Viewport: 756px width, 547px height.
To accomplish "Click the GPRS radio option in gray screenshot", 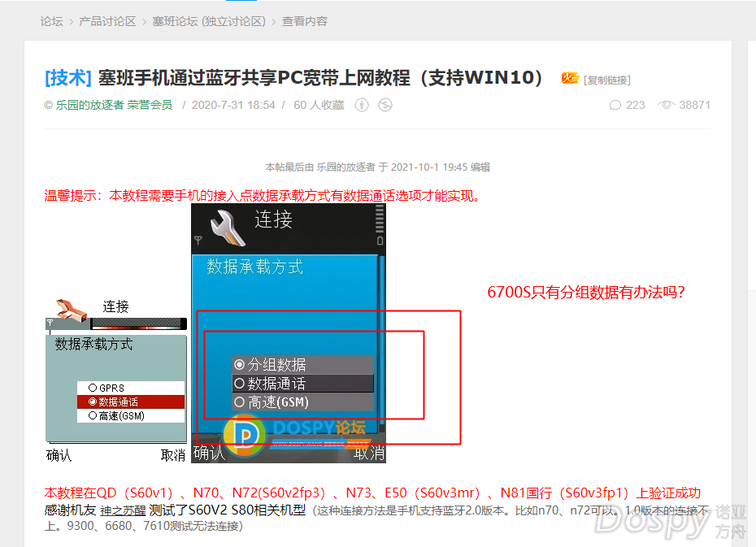I will [131, 388].
